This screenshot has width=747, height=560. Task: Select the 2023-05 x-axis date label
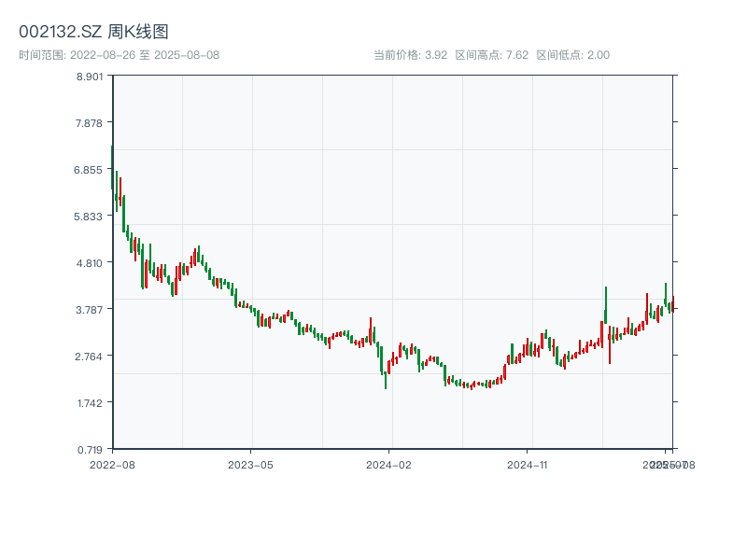[250, 464]
